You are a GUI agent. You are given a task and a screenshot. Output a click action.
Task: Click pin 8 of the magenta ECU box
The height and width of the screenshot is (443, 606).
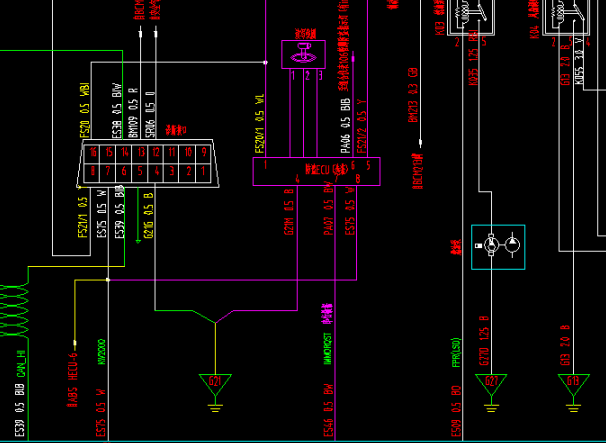[x=357, y=179]
